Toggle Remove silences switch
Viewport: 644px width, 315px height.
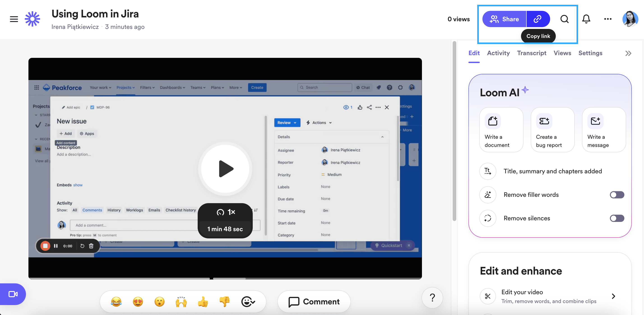pos(617,218)
